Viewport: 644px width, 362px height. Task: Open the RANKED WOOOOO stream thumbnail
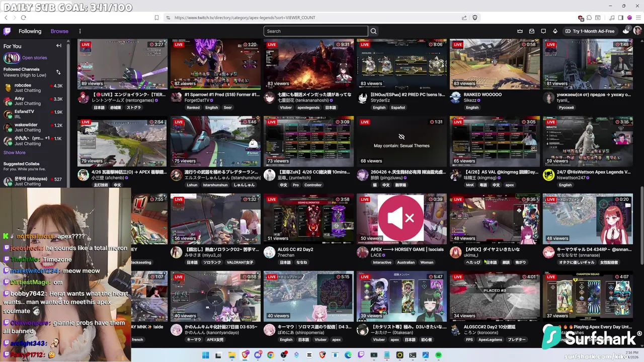pos(495,64)
